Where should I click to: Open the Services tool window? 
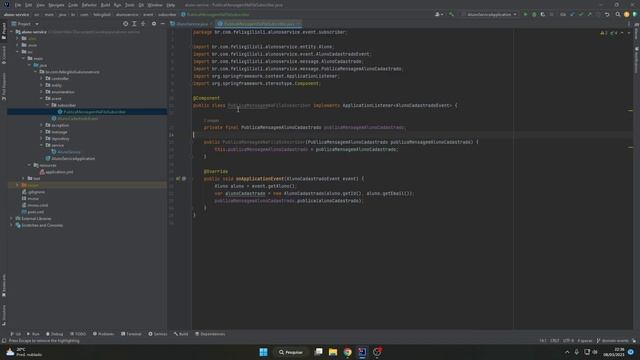[158, 334]
